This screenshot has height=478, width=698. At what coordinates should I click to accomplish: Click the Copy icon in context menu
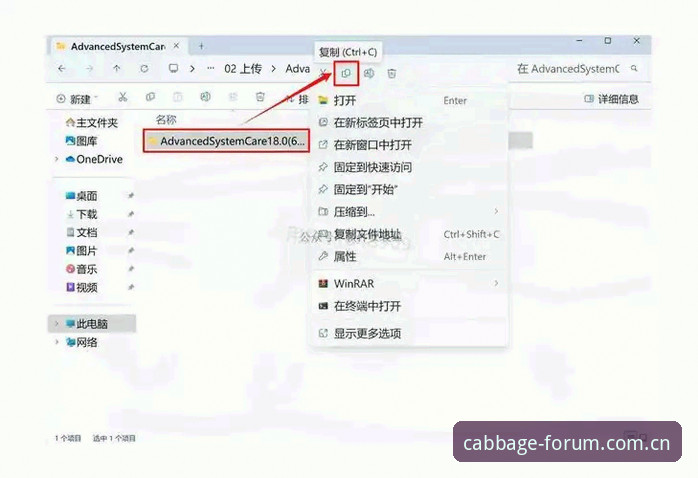coord(346,74)
